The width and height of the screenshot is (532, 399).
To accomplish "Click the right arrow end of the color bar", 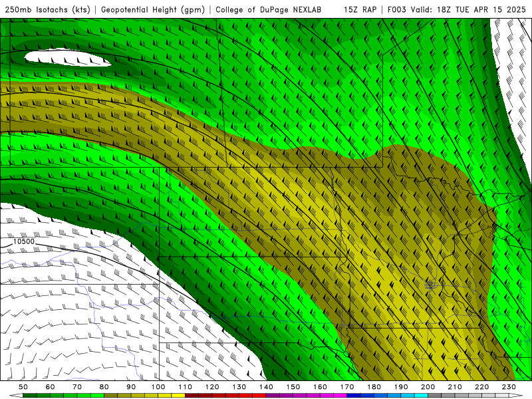I will (x=516, y=395).
